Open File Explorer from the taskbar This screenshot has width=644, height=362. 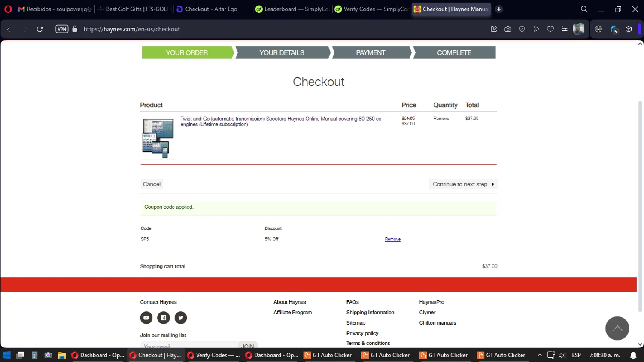click(x=62, y=355)
